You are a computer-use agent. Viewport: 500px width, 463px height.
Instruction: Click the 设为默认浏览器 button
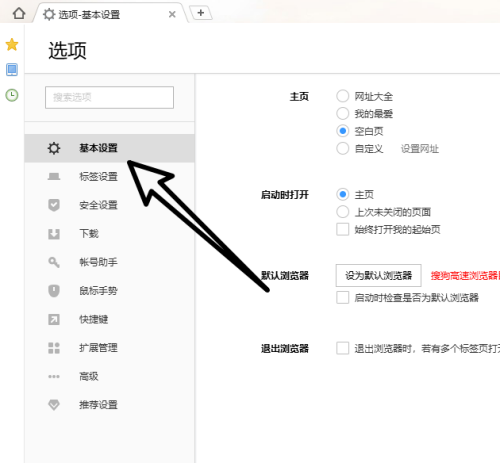click(x=378, y=275)
